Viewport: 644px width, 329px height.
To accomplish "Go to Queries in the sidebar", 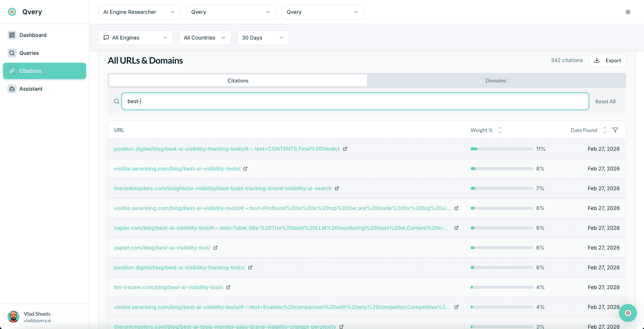I will click(29, 53).
